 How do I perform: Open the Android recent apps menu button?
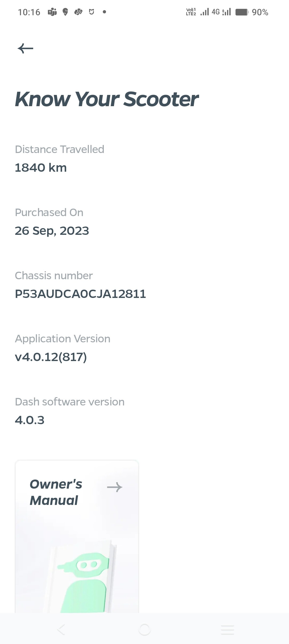[x=227, y=630]
